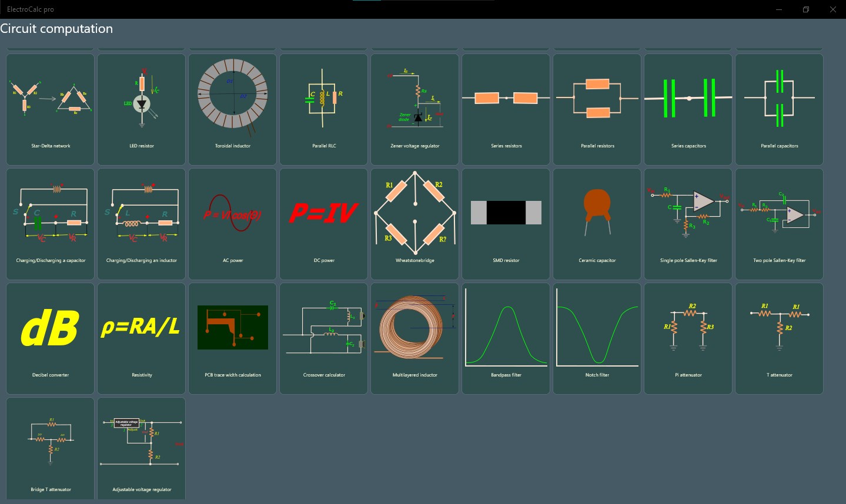Open the Bandpass filter calculator
This screenshot has width=846, height=504.
(x=506, y=338)
